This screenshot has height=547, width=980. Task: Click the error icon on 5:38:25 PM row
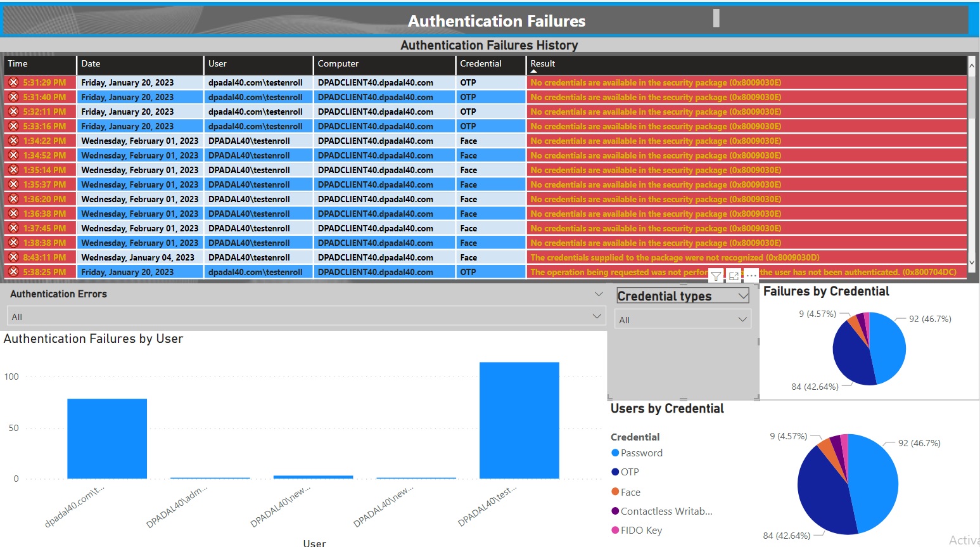click(13, 272)
